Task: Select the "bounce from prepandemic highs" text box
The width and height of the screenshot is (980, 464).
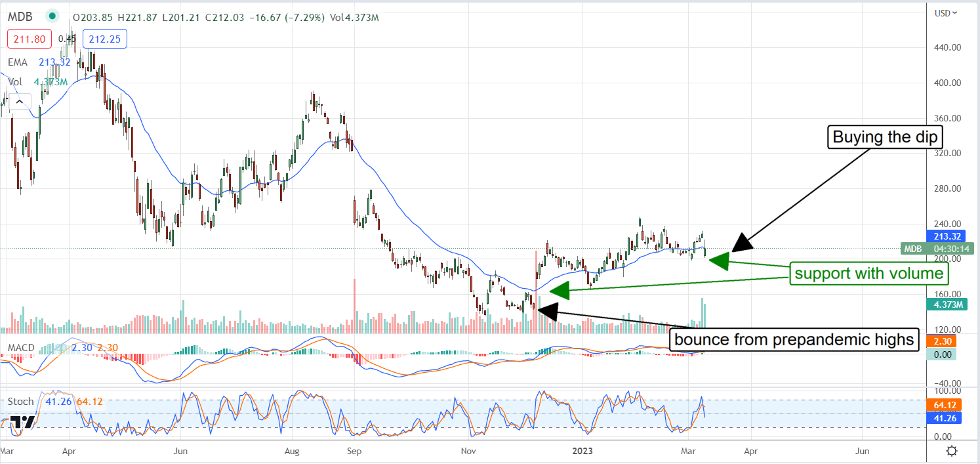Action: [794, 339]
